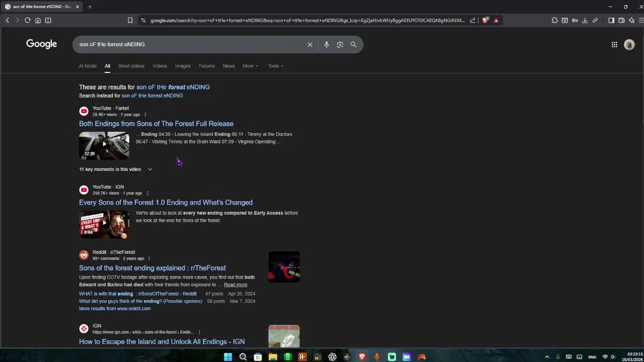This screenshot has height=362, width=644.
Task: Go to the Google logo homepage
Action: pyautogui.click(x=42, y=44)
